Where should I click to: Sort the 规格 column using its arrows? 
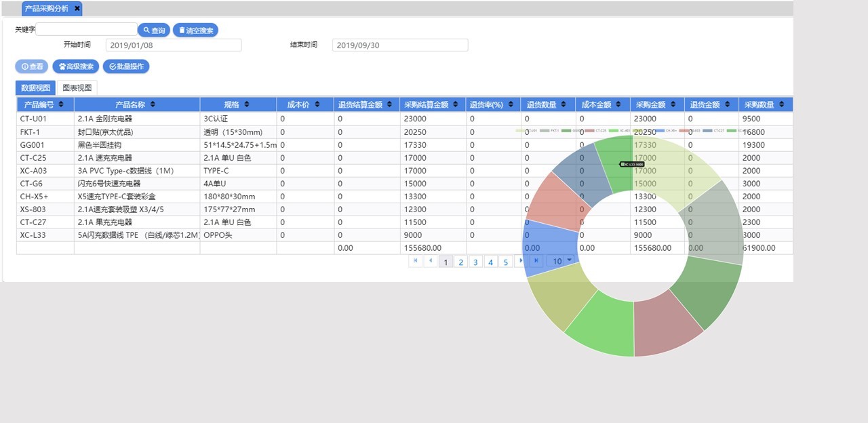(246, 104)
